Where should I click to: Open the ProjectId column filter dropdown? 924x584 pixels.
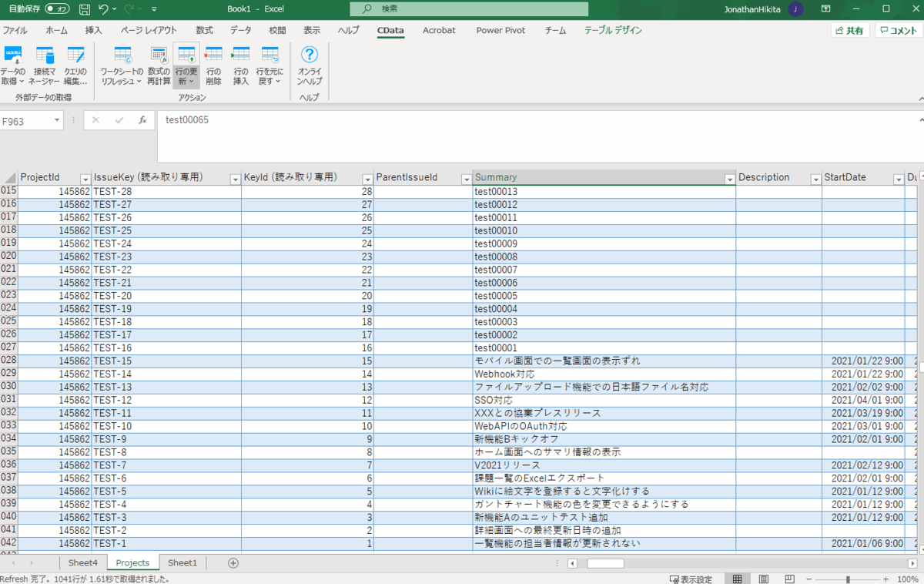pyautogui.click(x=85, y=179)
